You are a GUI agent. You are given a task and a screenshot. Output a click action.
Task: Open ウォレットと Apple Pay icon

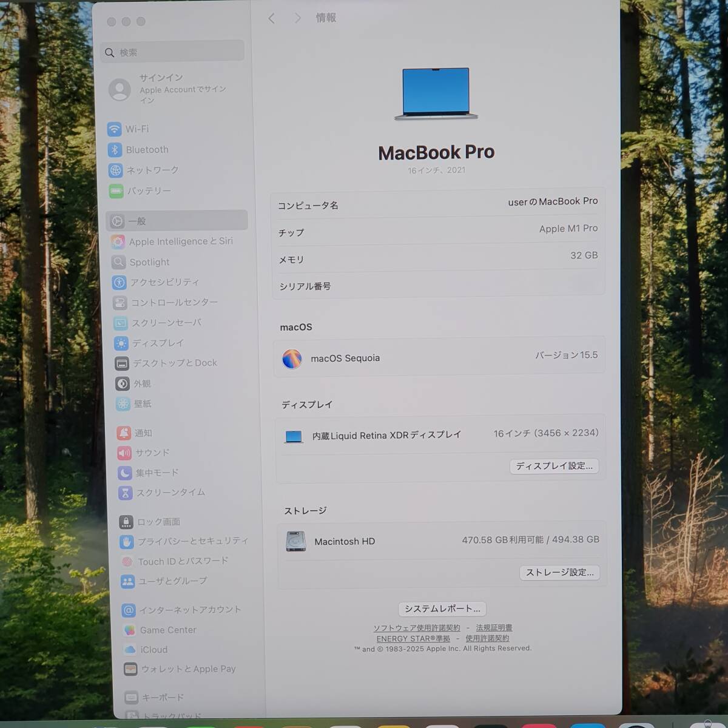[130, 669]
